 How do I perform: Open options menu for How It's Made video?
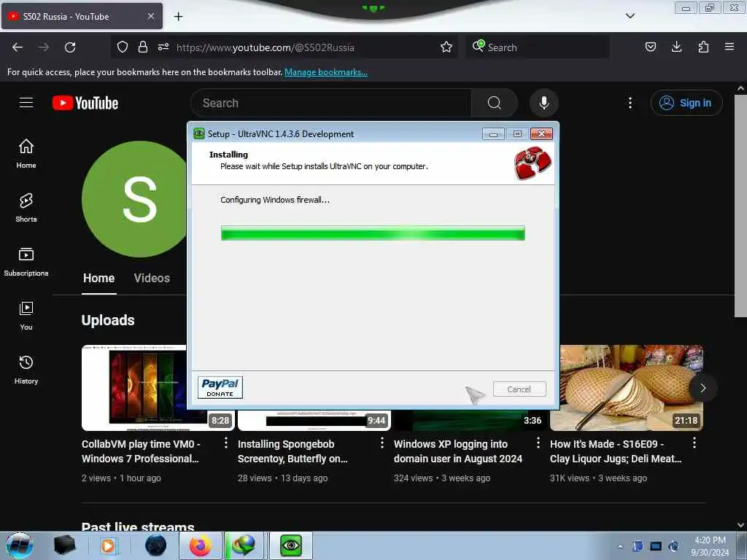[694, 443]
